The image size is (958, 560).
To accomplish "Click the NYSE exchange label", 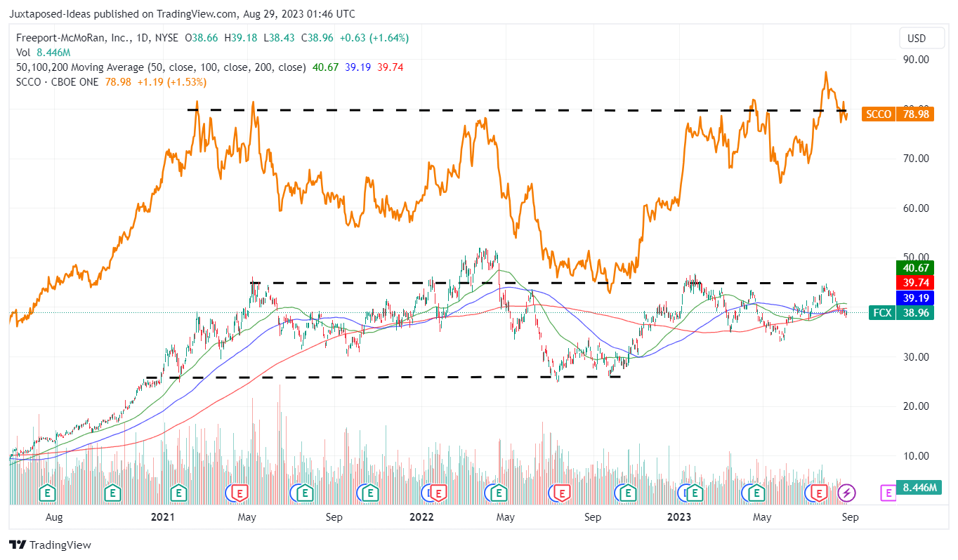I will (168, 38).
